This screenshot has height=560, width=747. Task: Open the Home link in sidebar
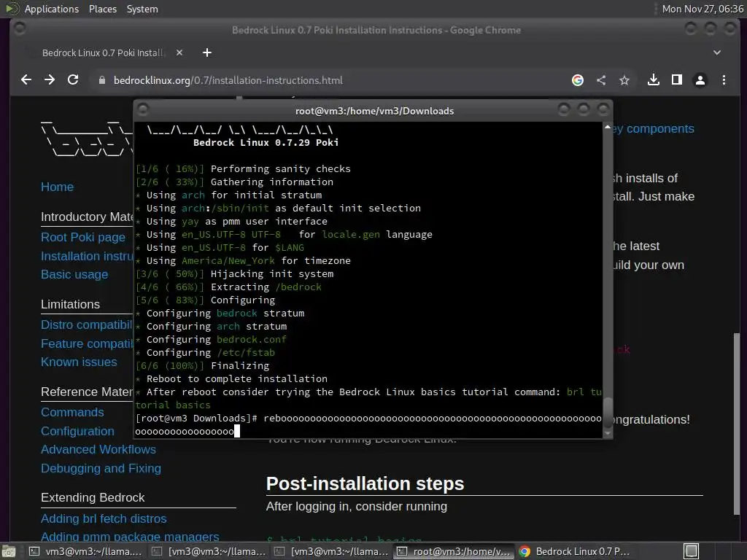point(57,187)
